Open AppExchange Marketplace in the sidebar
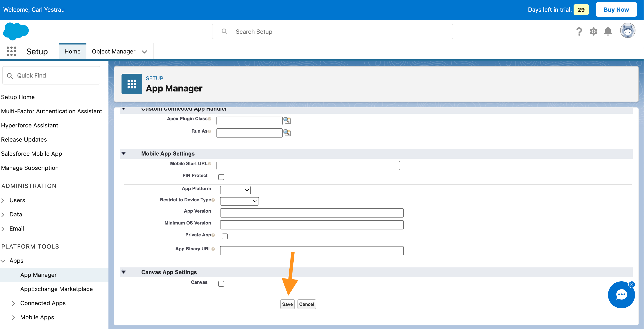This screenshot has height=329, width=644. [x=56, y=289]
